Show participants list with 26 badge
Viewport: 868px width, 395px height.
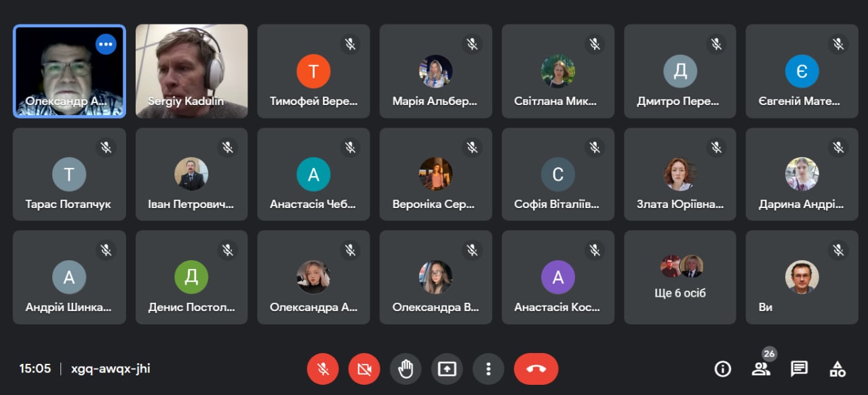coord(762,369)
